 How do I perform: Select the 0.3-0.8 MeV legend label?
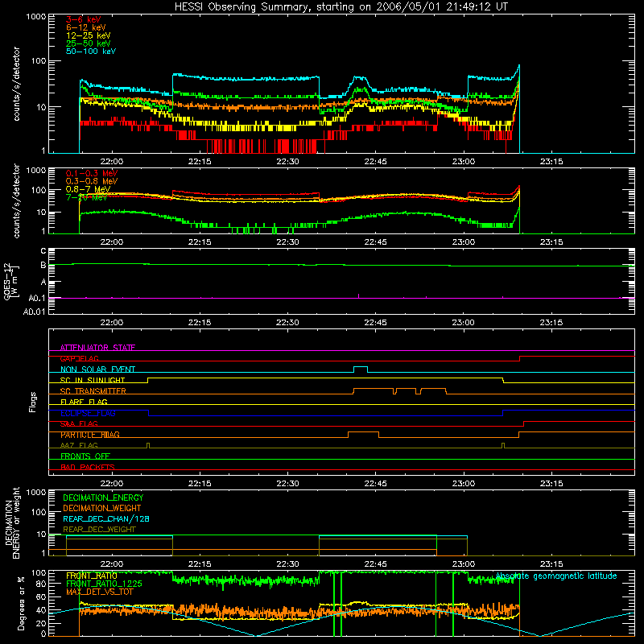(x=92, y=181)
